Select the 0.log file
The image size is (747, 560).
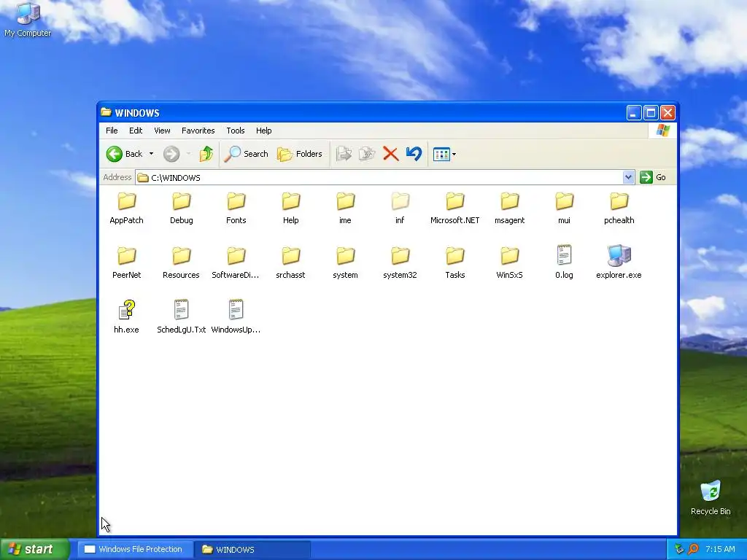pyautogui.click(x=565, y=262)
